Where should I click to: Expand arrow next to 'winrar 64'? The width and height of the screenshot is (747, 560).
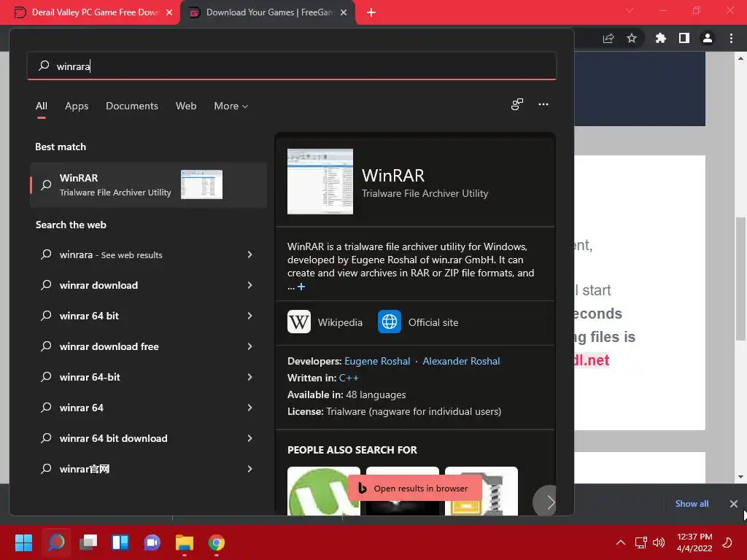click(x=249, y=408)
